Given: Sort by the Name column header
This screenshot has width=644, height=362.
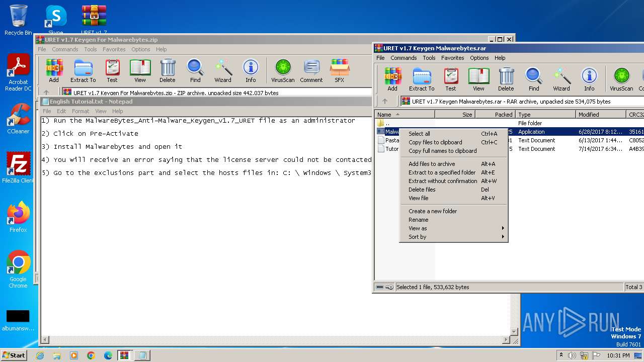Looking at the screenshot, I should coord(405,115).
